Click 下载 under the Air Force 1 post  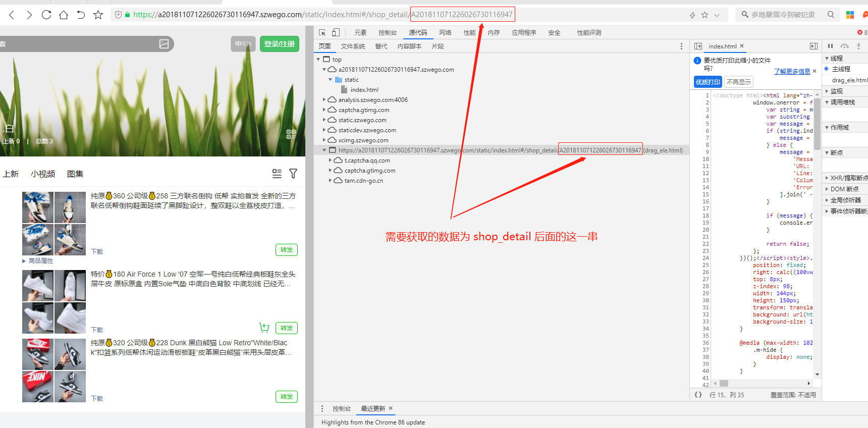pos(97,330)
